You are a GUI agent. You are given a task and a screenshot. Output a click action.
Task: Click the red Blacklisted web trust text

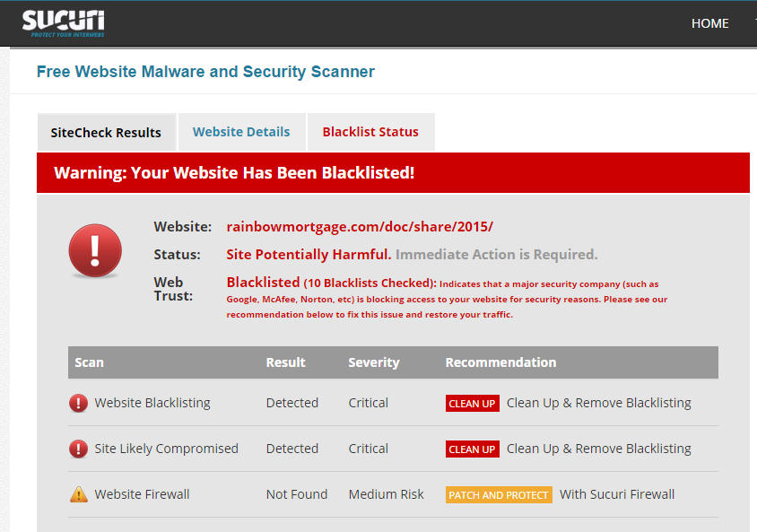tap(263, 283)
